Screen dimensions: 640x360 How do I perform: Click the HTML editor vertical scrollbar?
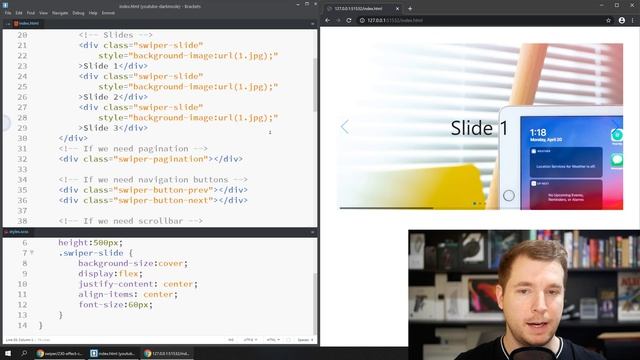click(x=315, y=84)
